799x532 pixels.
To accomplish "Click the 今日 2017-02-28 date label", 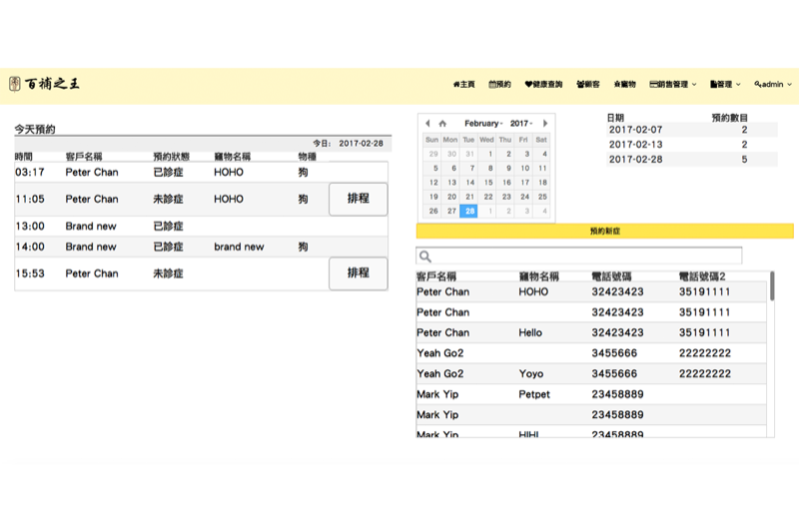I will [x=348, y=144].
